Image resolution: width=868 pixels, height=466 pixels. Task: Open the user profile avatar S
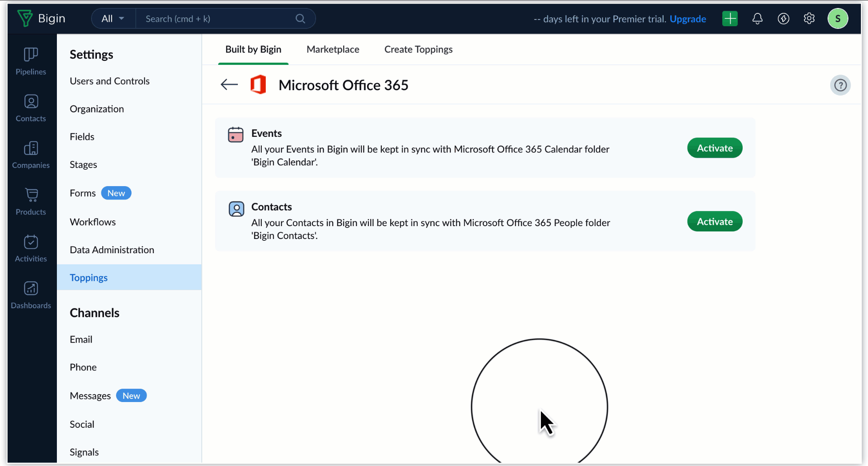click(x=838, y=19)
